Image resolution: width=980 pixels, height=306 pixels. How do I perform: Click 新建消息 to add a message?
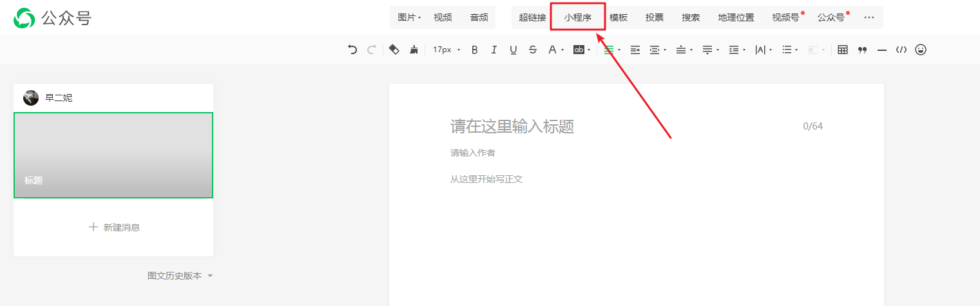click(x=114, y=227)
